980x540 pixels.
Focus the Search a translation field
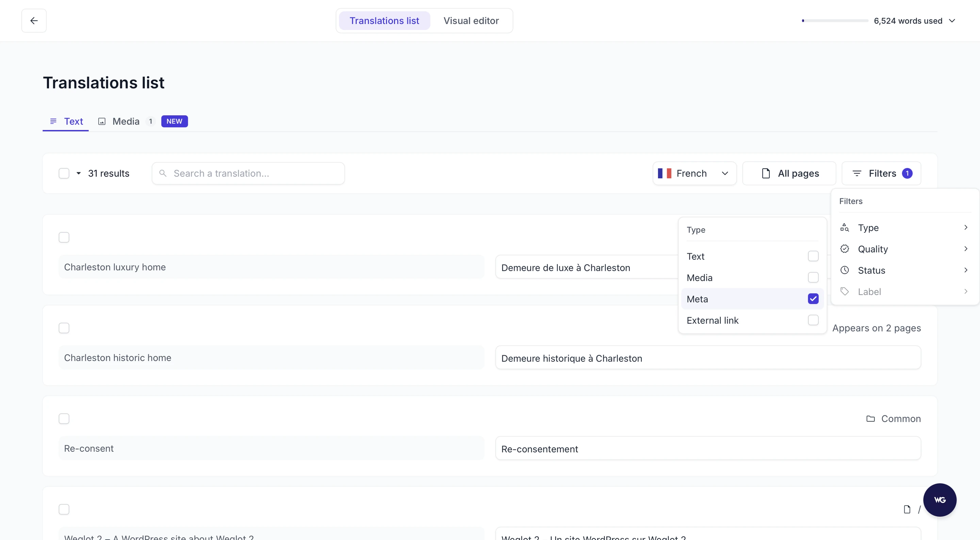[248, 173]
